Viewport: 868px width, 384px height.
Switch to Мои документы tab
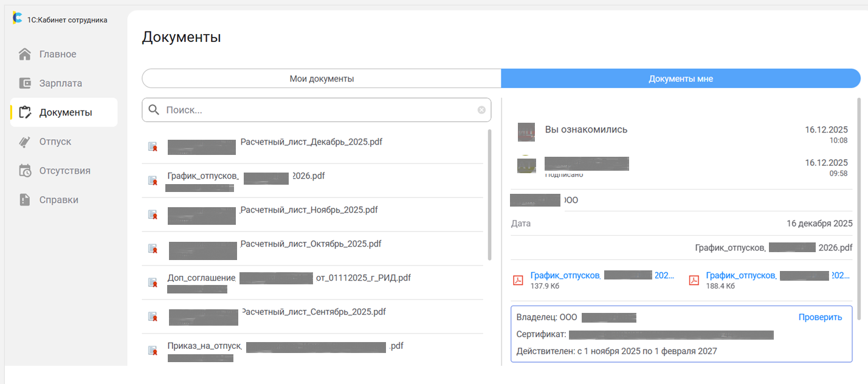click(322, 79)
